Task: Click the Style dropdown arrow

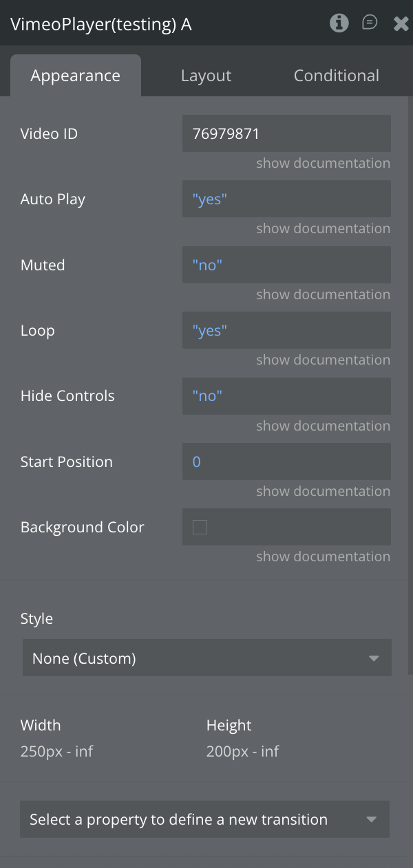Action: click(x=374, y=658)
